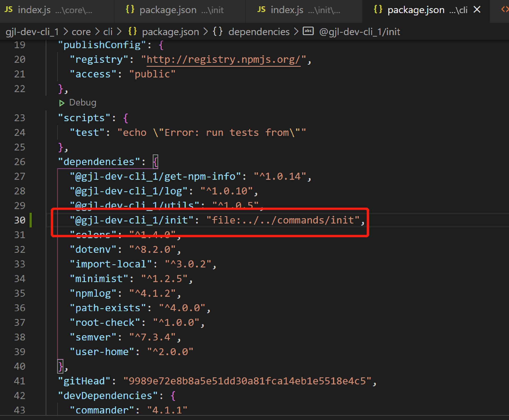Click the JS icon on core index.js tab
This screenshot has width=509, height=420.
(x=9, y=10)
